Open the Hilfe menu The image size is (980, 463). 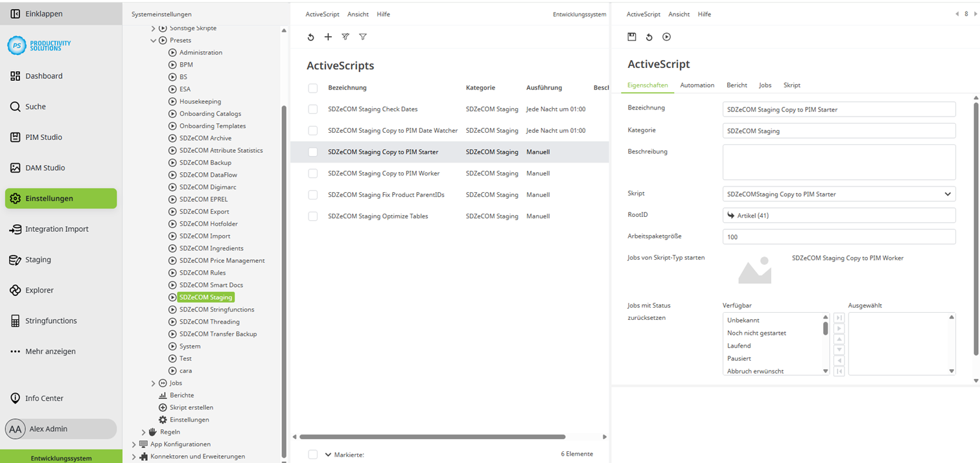point(705,14)
